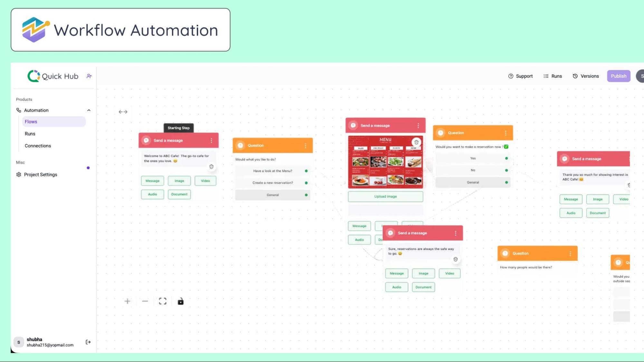Open the kebab menu on reservation Question node

point(506,132)
